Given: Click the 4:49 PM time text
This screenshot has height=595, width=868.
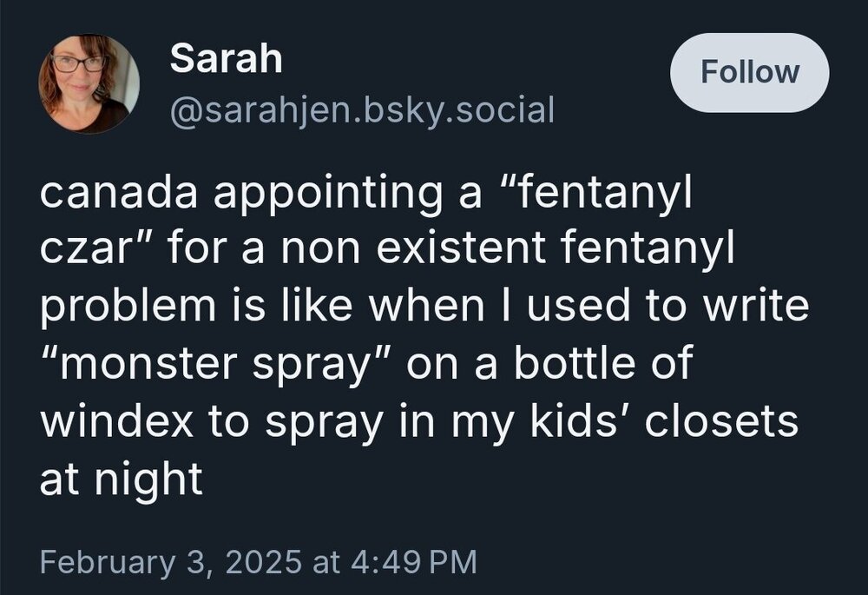Looking at the screenshot, I should (411, 560).
